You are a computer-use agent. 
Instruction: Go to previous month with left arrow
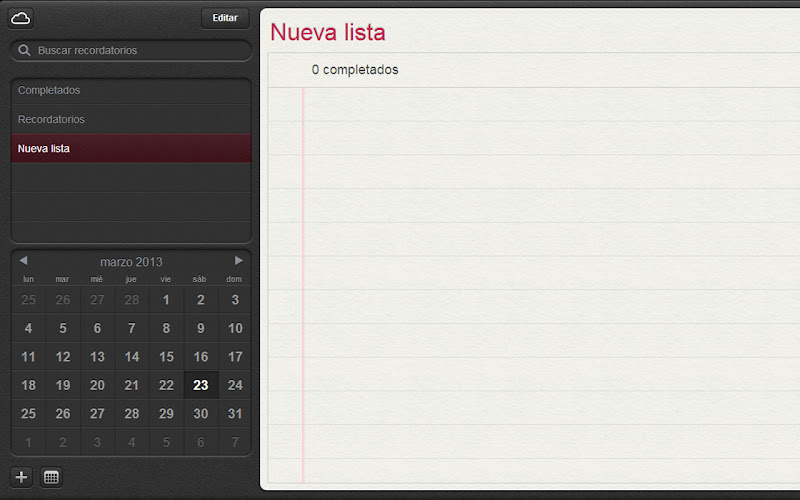pos(23,261)
